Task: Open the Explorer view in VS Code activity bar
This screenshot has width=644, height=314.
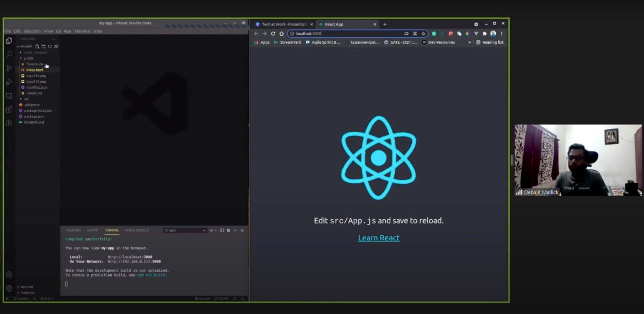Action: click(x=9, y=41)
